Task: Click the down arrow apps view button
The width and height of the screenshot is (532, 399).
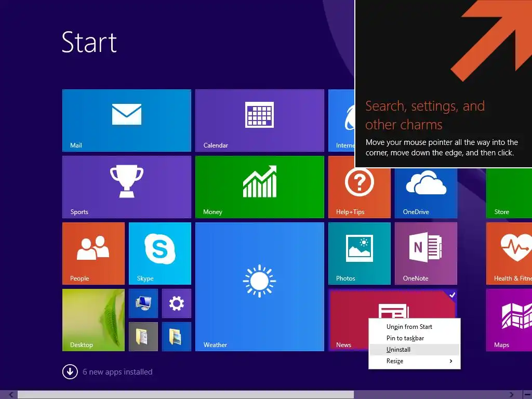Action: point(70,372)
